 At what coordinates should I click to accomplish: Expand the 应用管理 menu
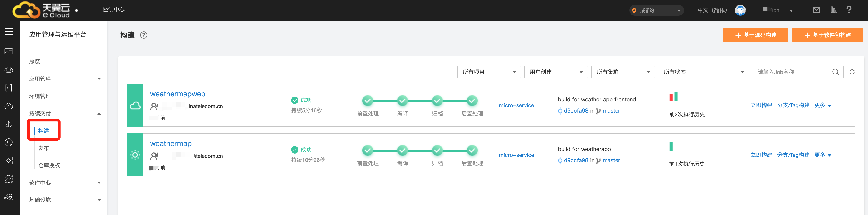(x=65, y=79)
